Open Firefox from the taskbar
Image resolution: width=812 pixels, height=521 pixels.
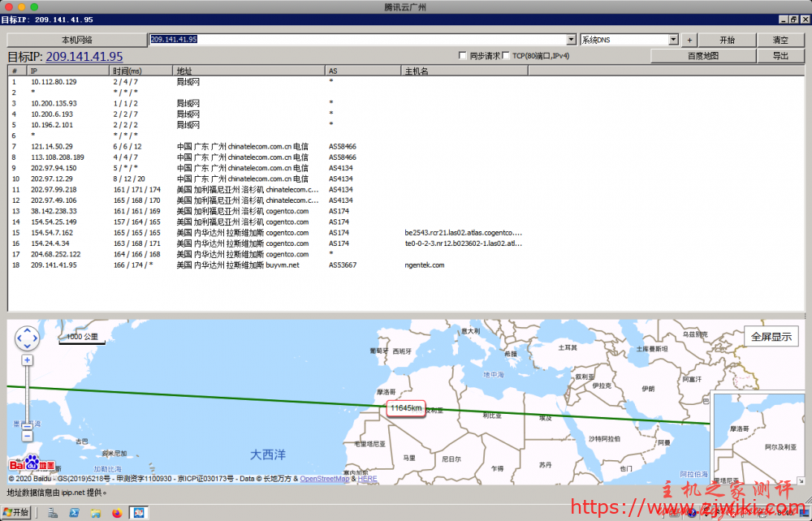(116, 513)
